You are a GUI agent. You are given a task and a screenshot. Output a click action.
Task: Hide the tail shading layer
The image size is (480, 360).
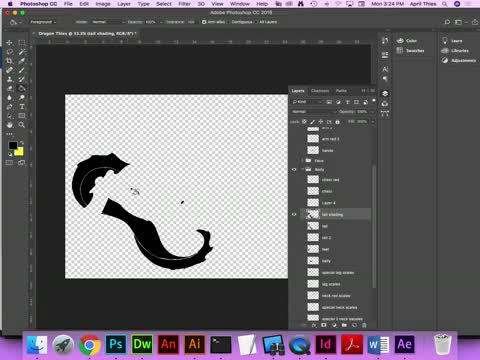[294, 214]
